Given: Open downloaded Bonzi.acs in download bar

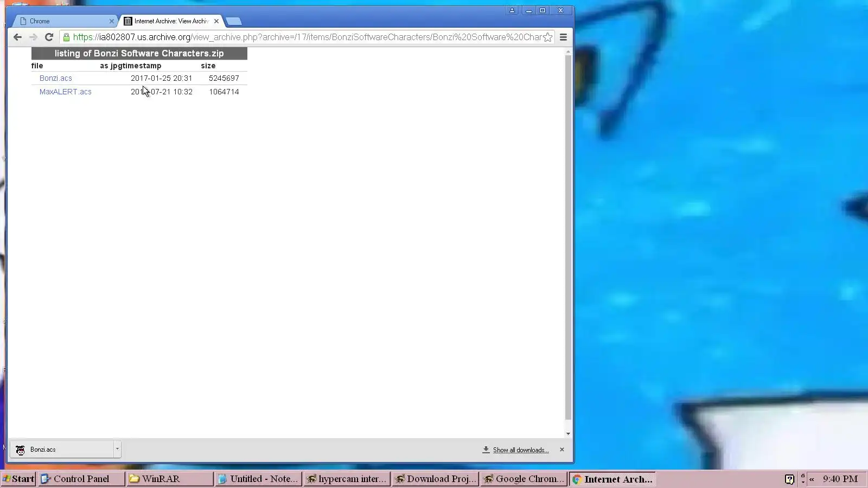Looking at the screenshot, I should tap(61, 450).
